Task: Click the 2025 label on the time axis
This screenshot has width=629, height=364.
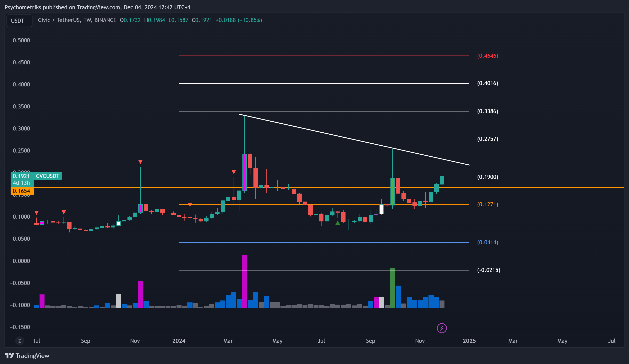Action: tap(469, 341)
